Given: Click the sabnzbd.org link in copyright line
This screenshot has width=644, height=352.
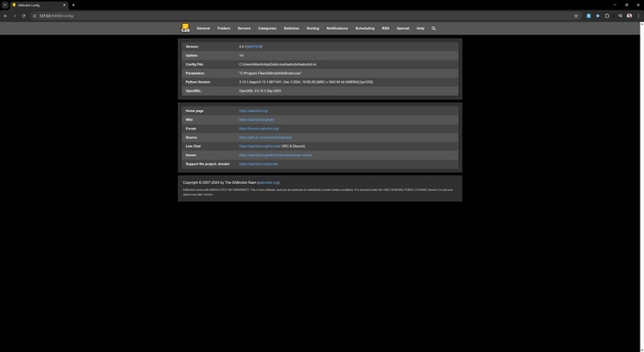Looking at the screenshot, I should (x=268, y=182).
